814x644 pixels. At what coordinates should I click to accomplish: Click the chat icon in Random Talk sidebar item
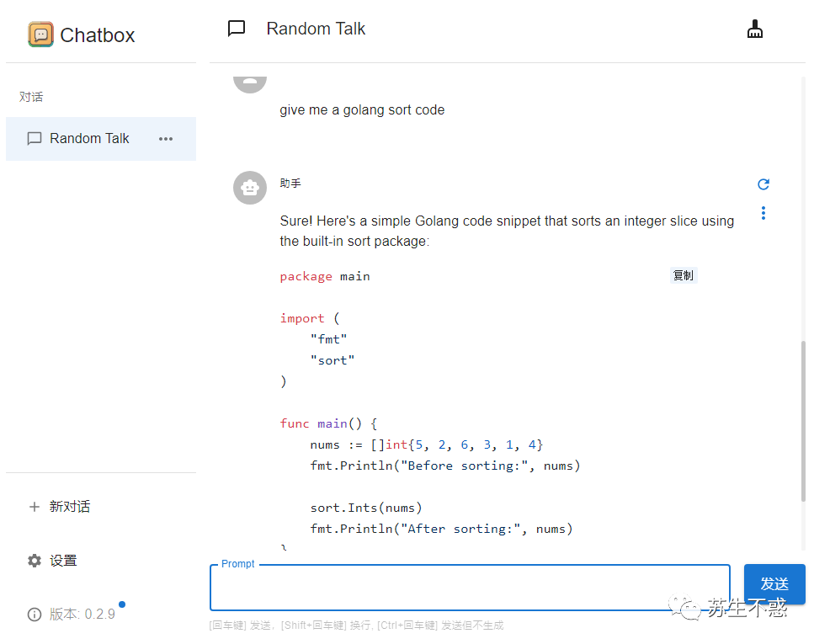[x=35, y=139]
